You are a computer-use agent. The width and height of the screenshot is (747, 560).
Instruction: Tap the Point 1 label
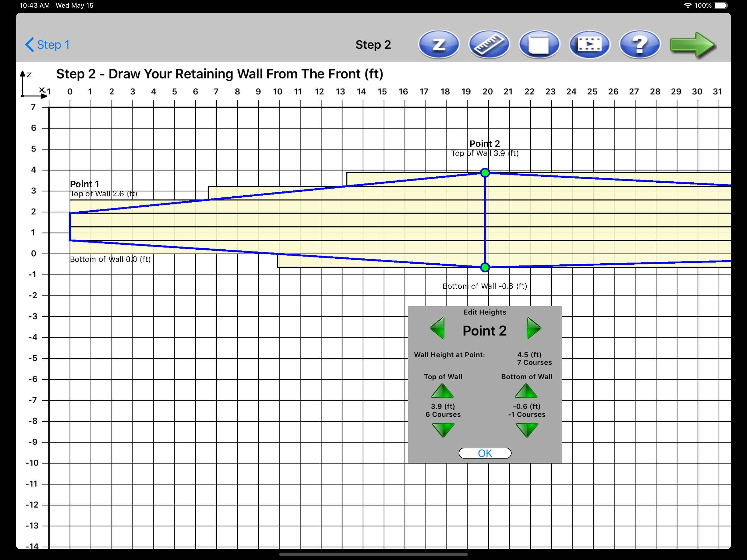pyautogui.click(x=84, y=184)
